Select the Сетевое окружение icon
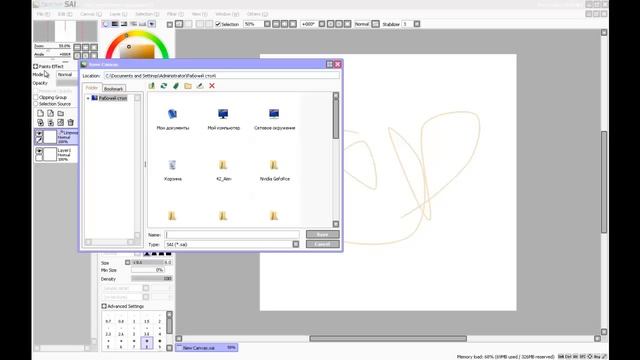Image resolution: width=640 pixels, height=360 pixels. [274, 119]
